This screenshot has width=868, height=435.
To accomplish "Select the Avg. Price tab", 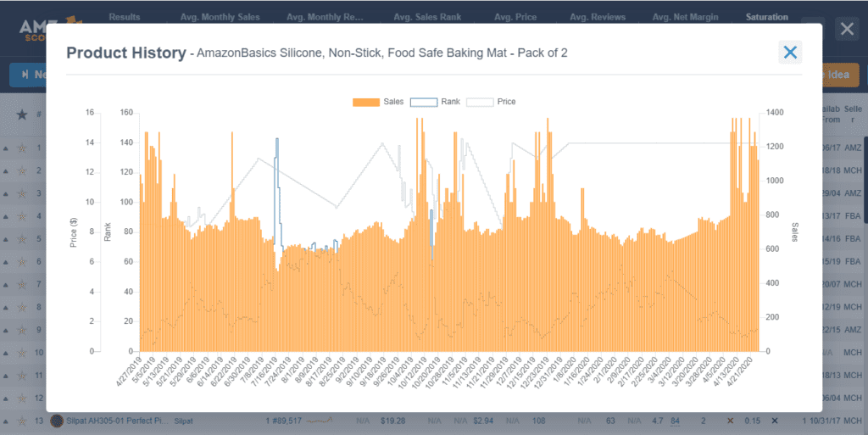I will (x=515, y=17).
